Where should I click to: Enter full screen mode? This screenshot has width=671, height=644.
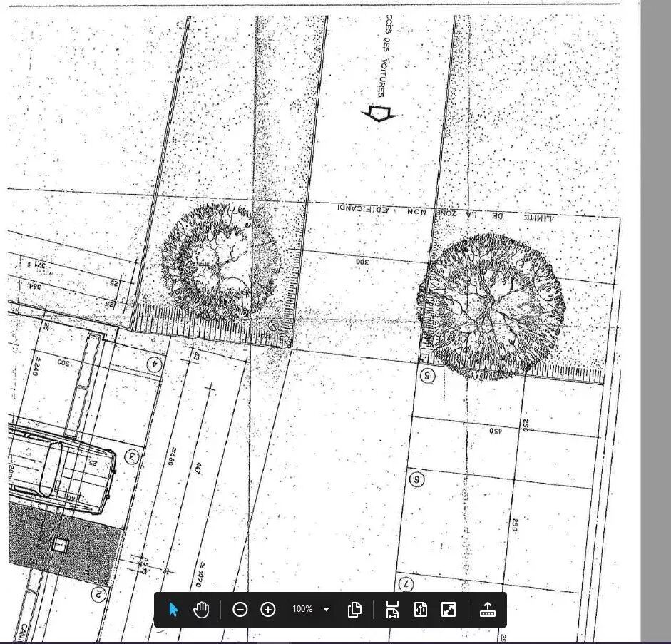pyautogui.click(x=449, y=610)
